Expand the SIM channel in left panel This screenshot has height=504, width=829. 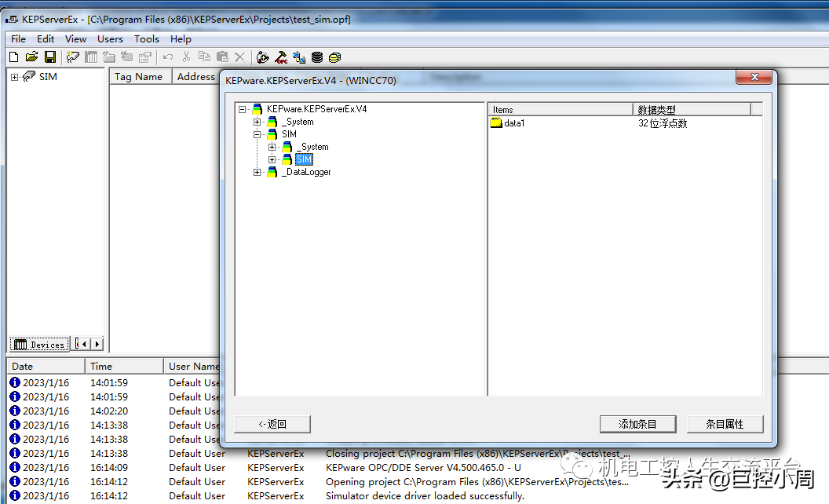(14, 77)
